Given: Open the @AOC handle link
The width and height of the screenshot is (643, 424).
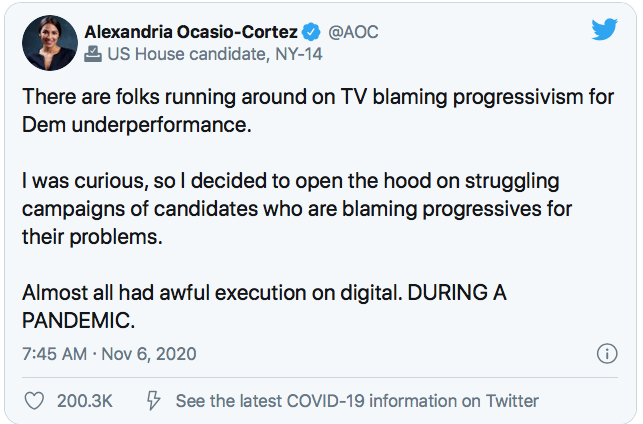Looking at the screenshot, I should (353, 32).
